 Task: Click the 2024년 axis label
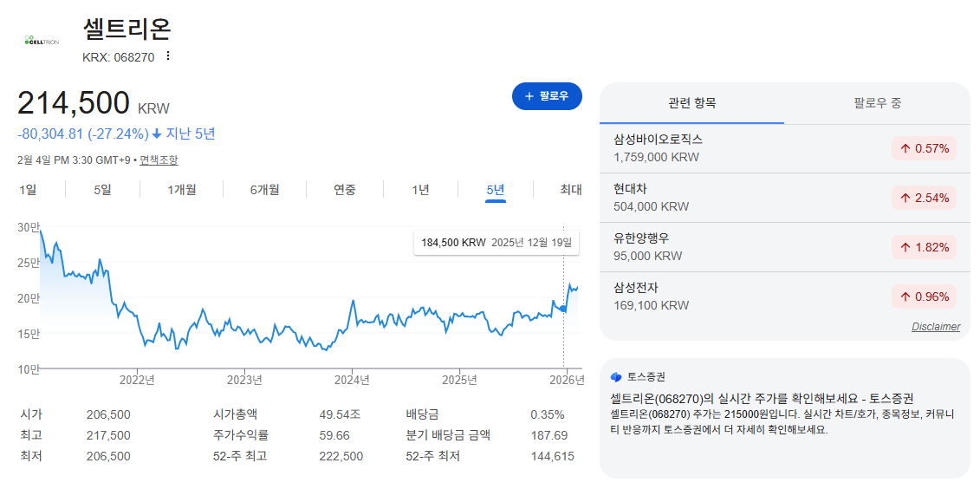coord(352,380)
